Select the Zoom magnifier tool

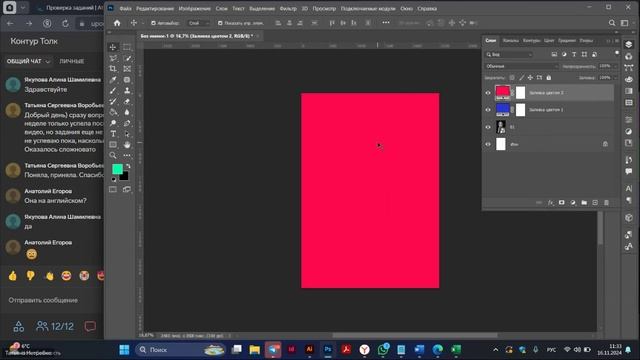pos(113,156)
